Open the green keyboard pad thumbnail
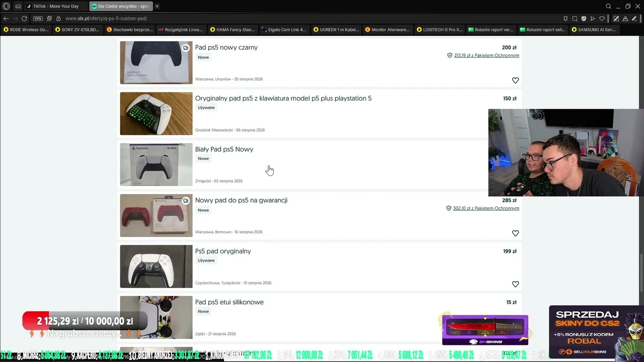644x362 pixels. [x=156, y=114]
